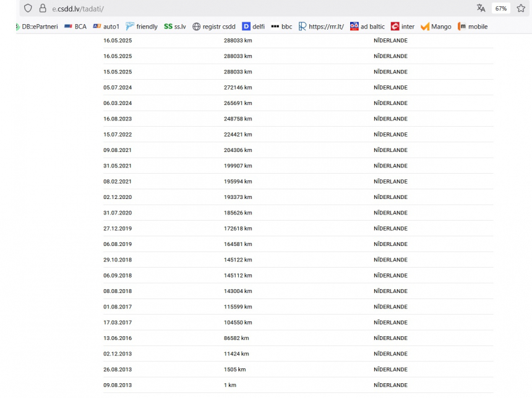Open the inter bookmark

pos(402,27)
